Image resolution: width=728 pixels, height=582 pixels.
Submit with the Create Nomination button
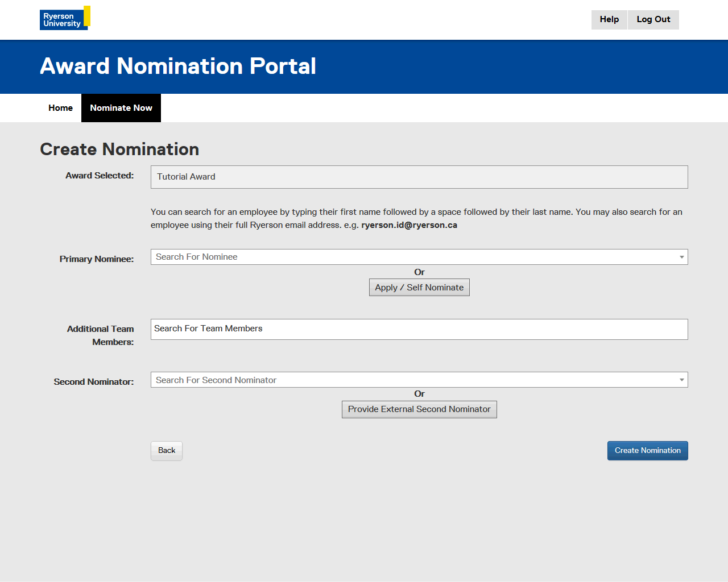647,451
